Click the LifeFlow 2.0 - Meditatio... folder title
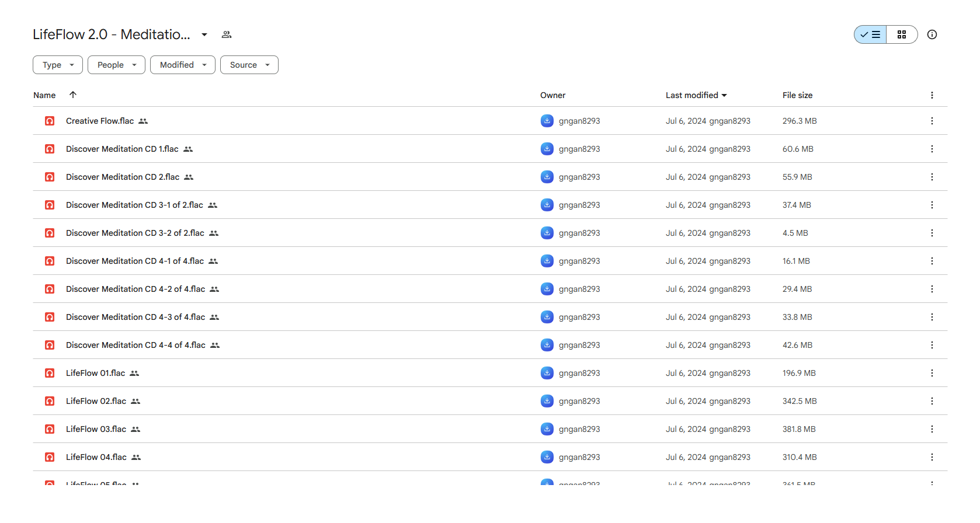The width and height of the screenshot is (980, 523). (x=112, y=34)
